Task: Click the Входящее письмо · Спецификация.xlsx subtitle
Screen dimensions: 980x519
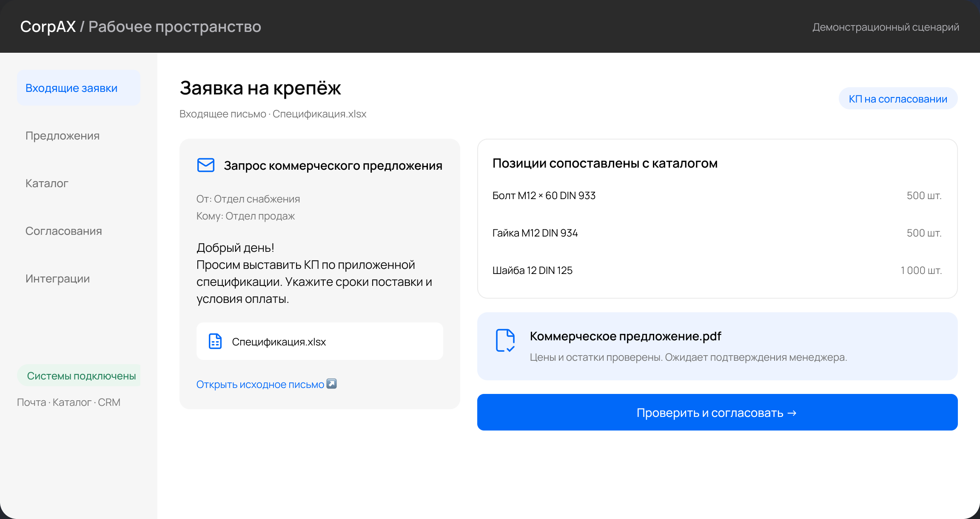Action: [273, 114]
